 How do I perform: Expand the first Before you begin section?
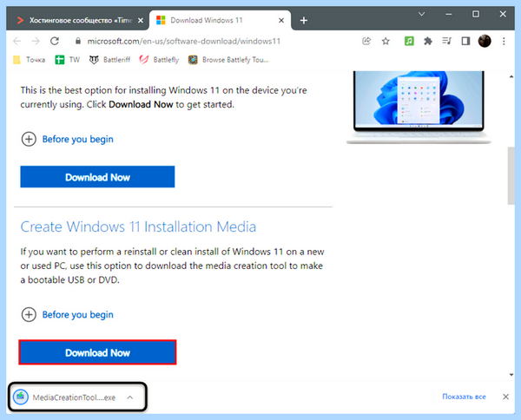click(68, 139)
